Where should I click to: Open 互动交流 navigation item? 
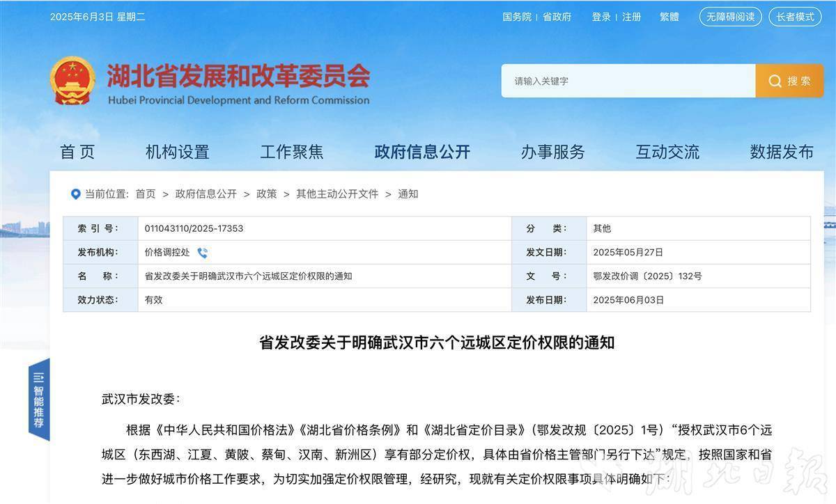click(x=667, y=152)
